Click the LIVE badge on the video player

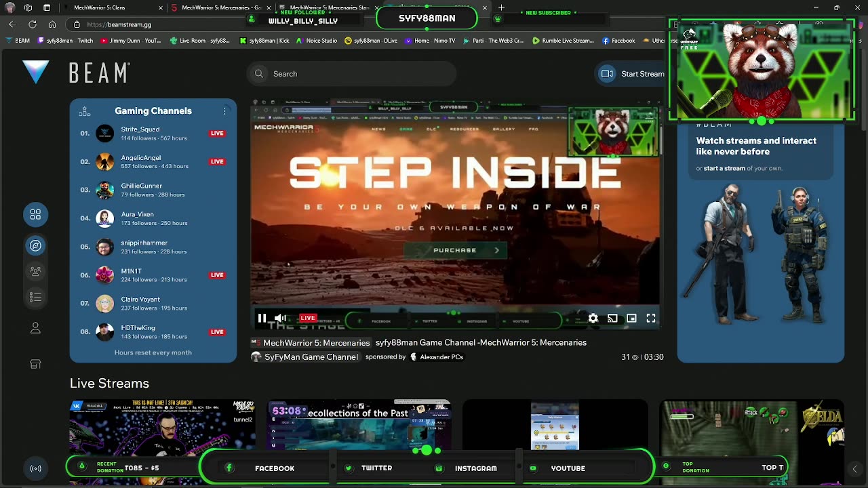click(308, 318)
